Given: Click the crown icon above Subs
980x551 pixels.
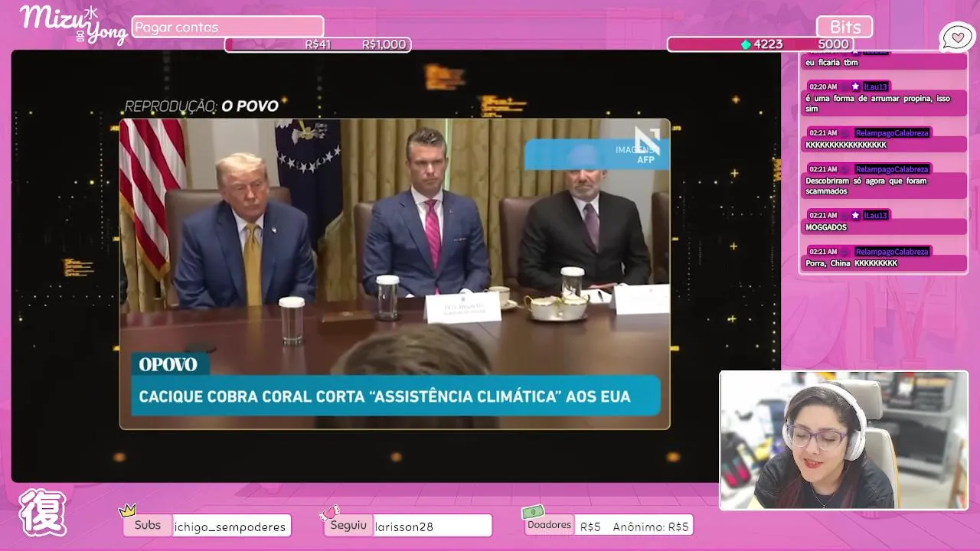Looking at the screenshot, I should click(127, 510).
